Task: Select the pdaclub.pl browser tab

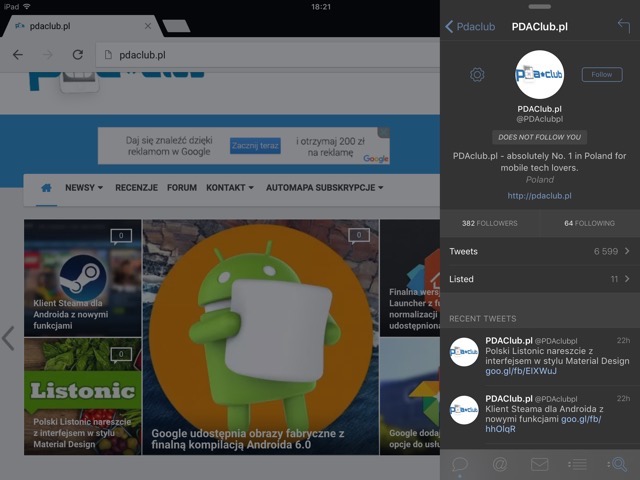Action: [x=82, y=26]
